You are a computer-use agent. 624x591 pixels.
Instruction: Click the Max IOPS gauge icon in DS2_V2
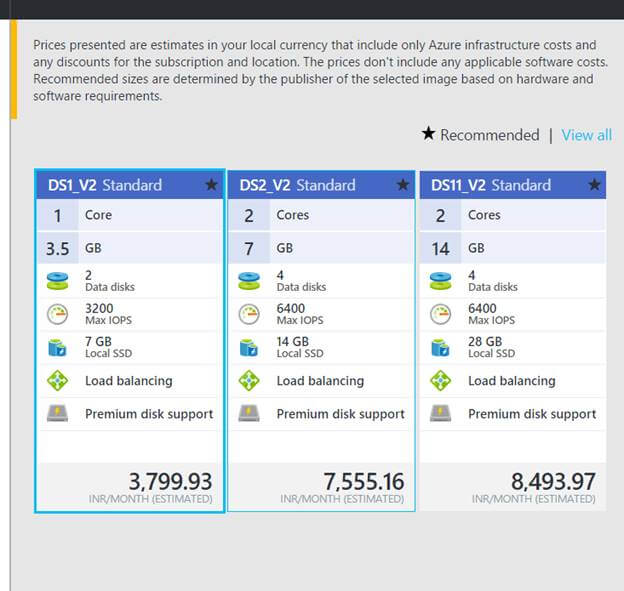click(249, 314)
